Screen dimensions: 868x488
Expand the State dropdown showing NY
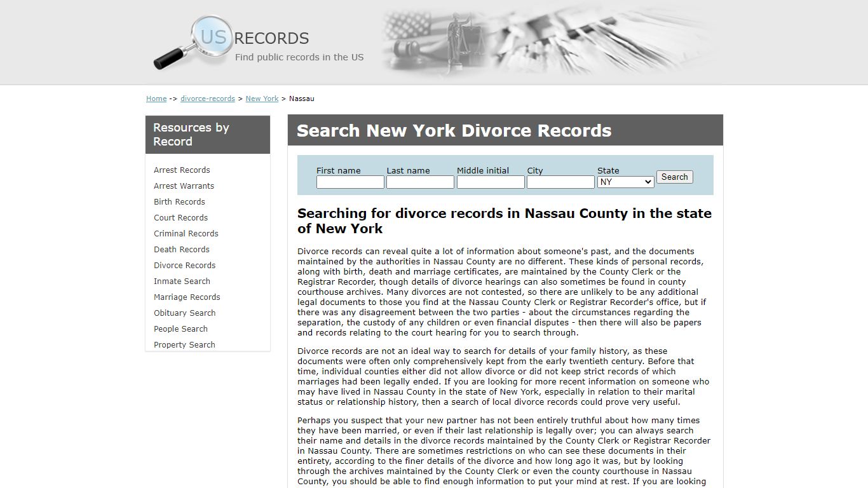[x=625, y=182]
